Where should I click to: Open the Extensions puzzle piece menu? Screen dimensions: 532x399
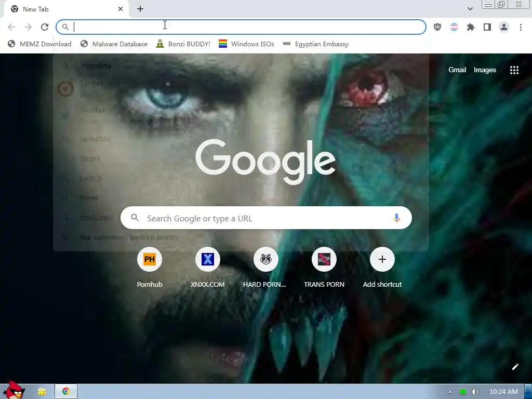471,27
